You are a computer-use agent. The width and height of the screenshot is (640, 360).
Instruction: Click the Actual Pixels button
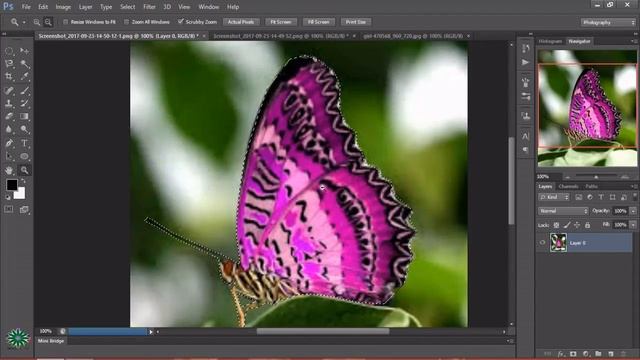(241, 22)
